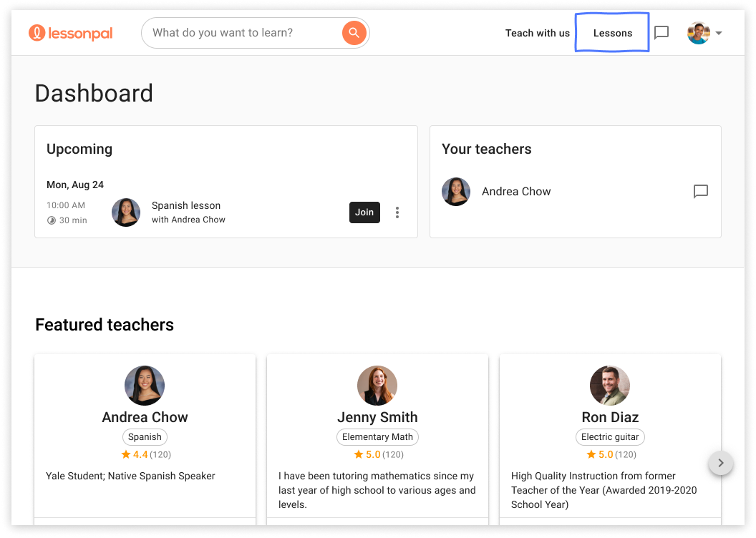
Task: Click 'with Andrea Chow' lesson subtitle
Action: click(x=188, y=220)
